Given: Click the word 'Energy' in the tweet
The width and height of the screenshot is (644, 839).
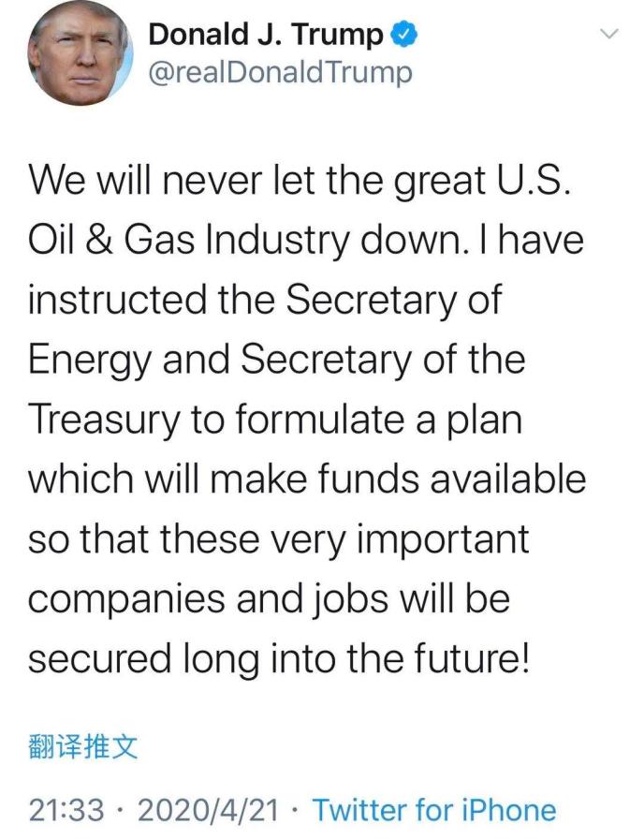Looking at the screenshot, I should [x=90, y=361].
